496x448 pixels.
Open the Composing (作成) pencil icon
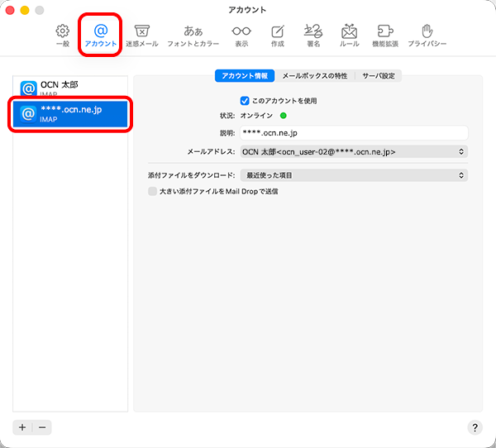(278, 34)
